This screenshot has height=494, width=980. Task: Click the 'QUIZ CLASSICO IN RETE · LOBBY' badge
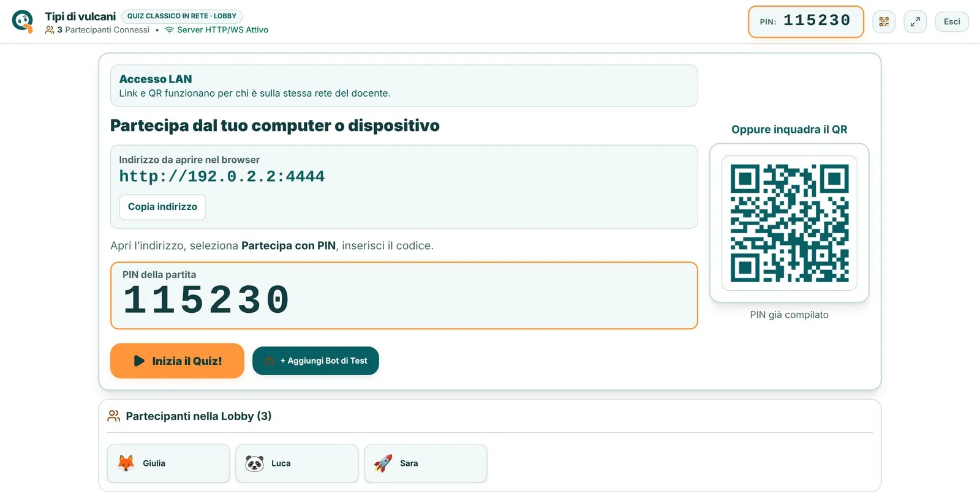click(182, 17)
